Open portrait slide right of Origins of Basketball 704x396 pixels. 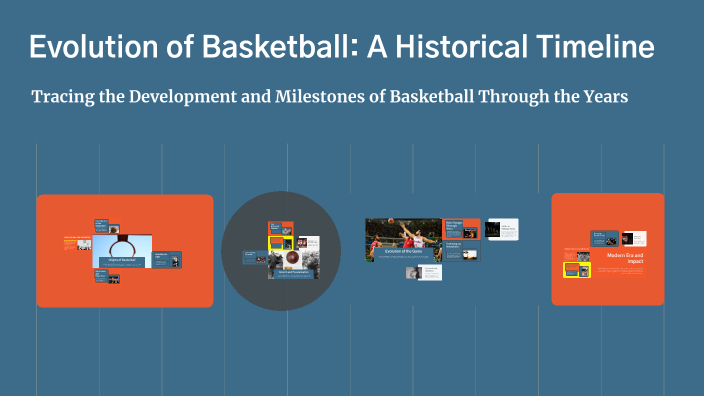pos(167,260)
